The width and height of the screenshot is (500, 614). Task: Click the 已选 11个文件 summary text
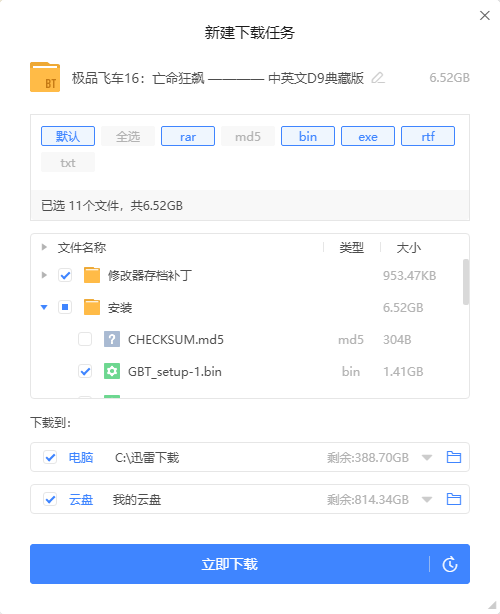coord(112,205)
